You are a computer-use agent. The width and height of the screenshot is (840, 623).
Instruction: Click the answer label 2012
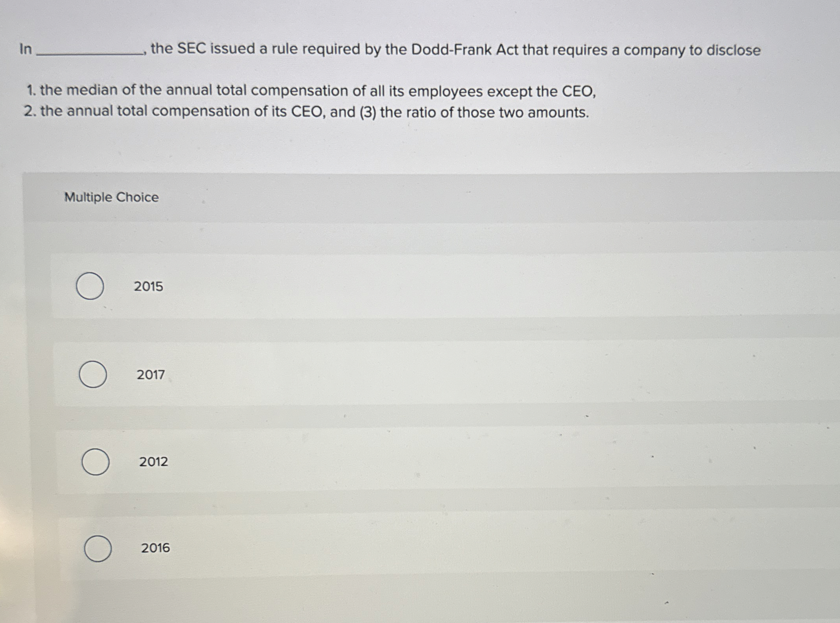[153, 462]
